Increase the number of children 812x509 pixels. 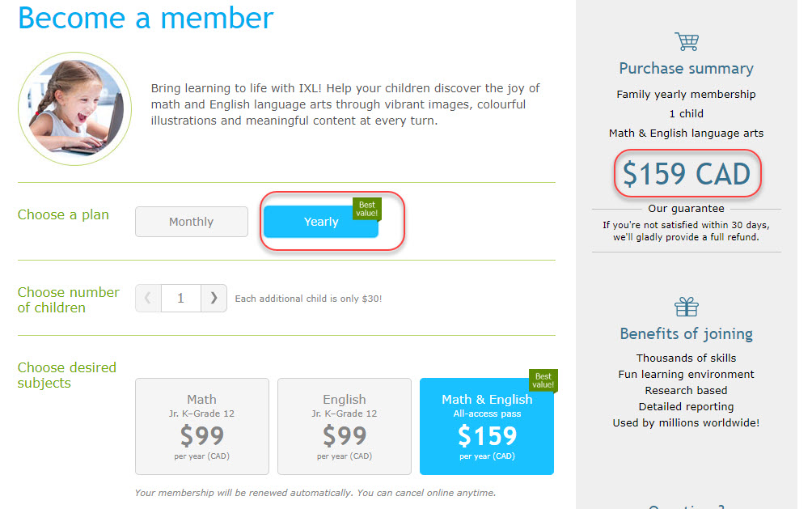click(214, 298)
